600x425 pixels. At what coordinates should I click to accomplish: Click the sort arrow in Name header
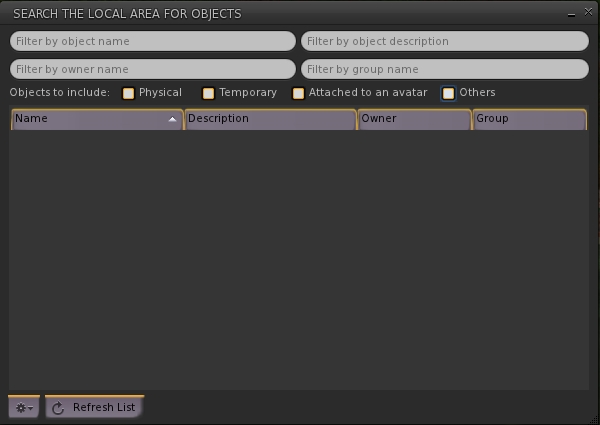click(173, 119)
